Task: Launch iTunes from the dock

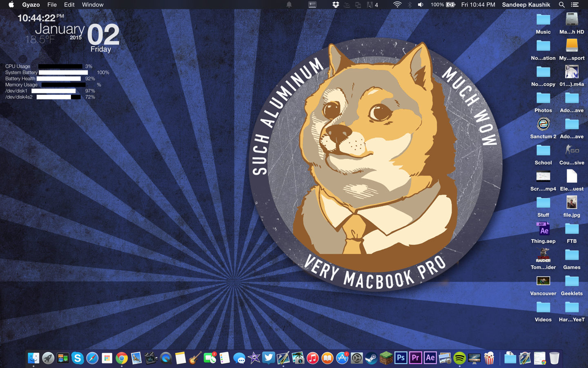Action: tap(313, 358)
